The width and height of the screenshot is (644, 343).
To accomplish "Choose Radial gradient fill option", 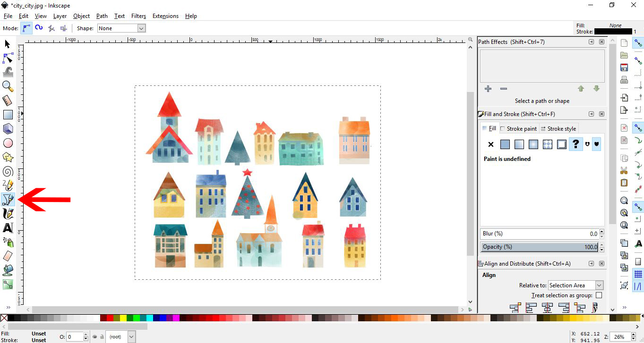I will point(533,144).
